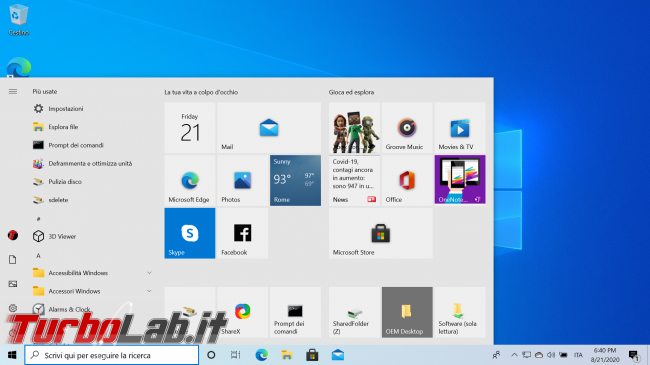The image size is (650, 365).
Task: Open the Calendar tile showing Friday 21
Action: point(189,128)
